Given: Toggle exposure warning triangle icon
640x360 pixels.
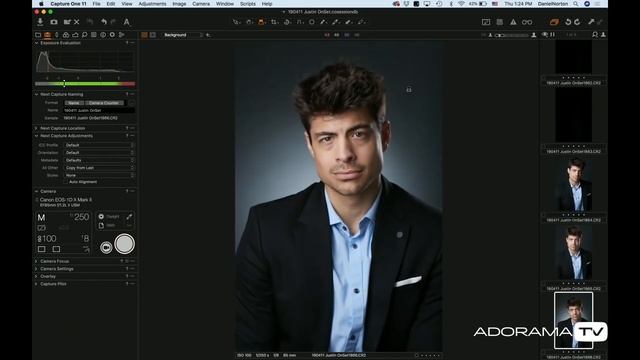Looking at the screenshot, I should click(x=513, y=22).
